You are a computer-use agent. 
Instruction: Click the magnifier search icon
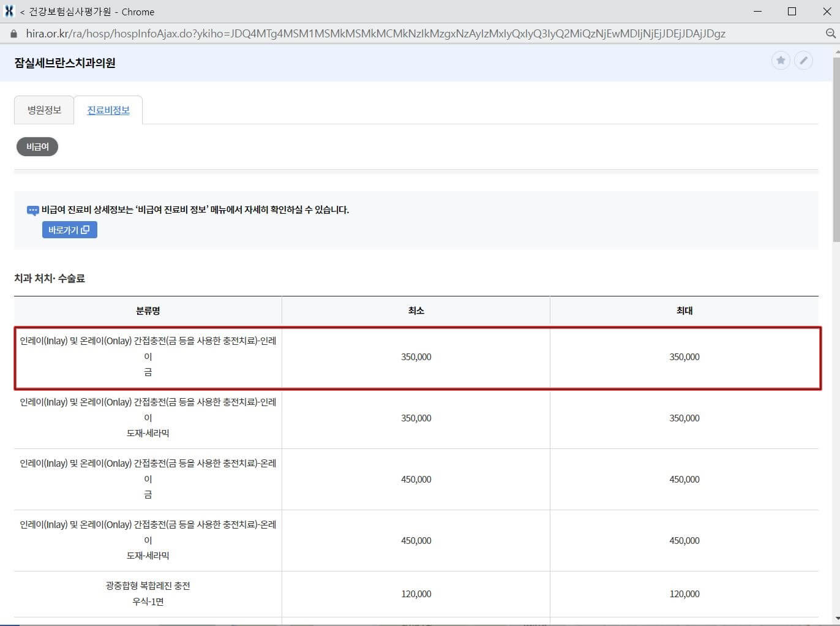(x=830, y=34)
